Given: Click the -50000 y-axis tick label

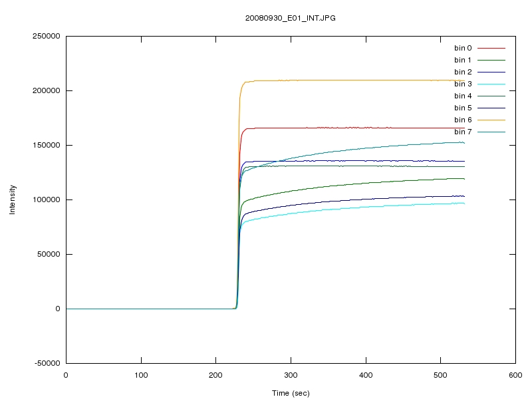Looking at the screenshot, I should pyautogui.click(x=47, y=363).
